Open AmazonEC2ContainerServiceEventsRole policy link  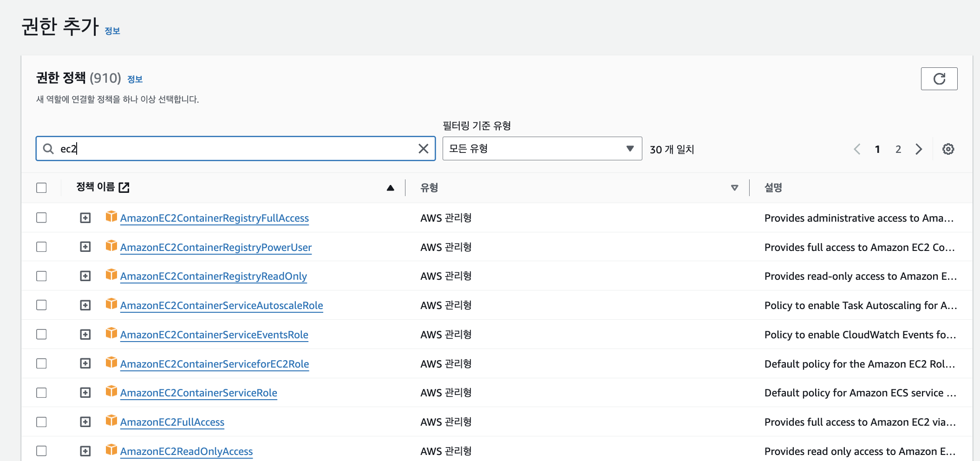[x=214, y=335]
